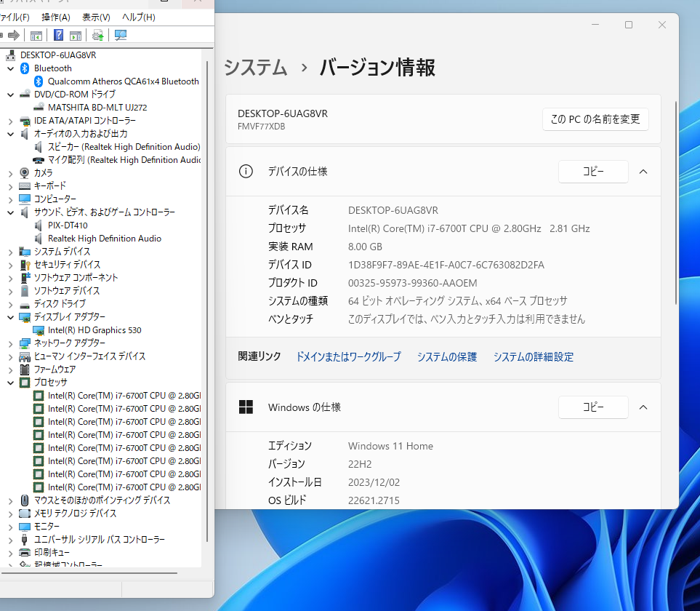The width and height of the screenshot is (700, 611).
Task: Click the カメラ webcam icon
Action: pos(25,173)
